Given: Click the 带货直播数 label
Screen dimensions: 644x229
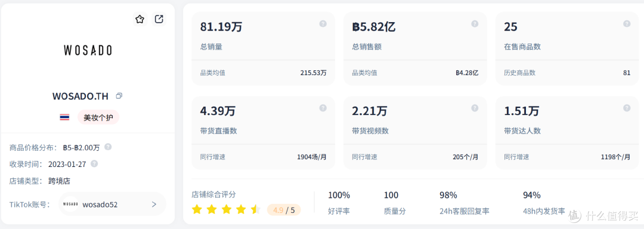Looking at the screenshot, I should pos(218,131).
